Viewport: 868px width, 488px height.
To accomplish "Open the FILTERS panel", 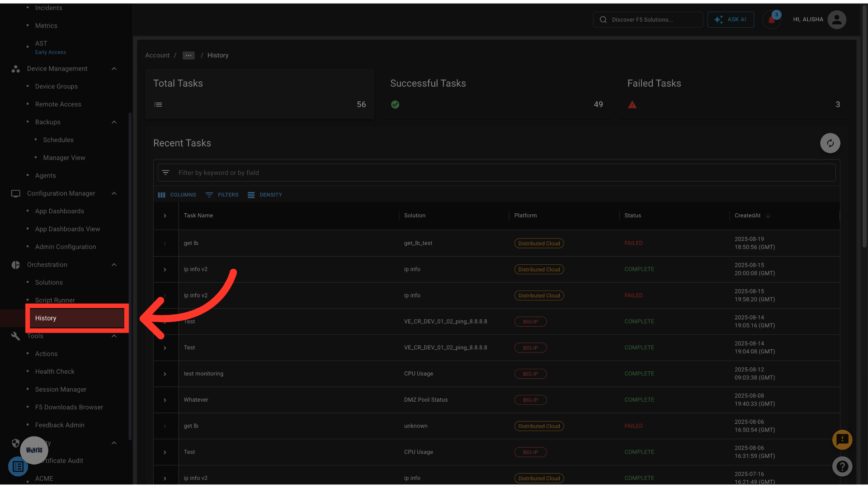I will tap(222, 195).
